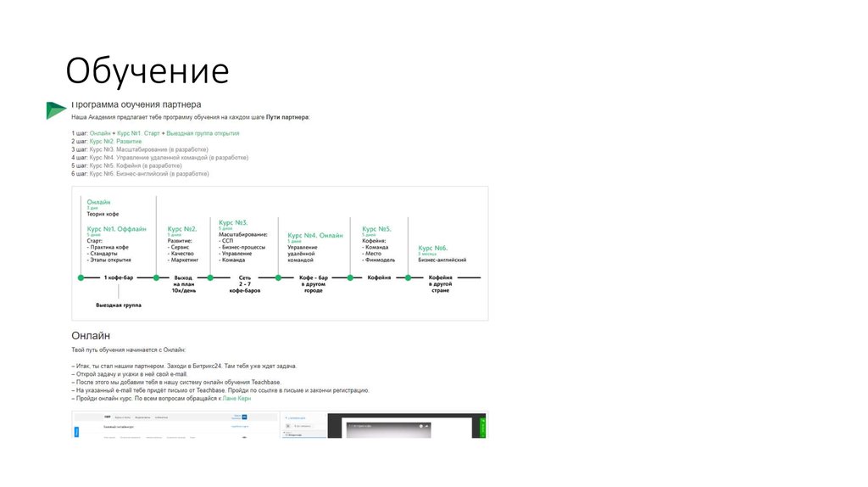Click the green dot before 'Кофейня в другой стране'
868x487 pixels.
click(x=409, y=277)
